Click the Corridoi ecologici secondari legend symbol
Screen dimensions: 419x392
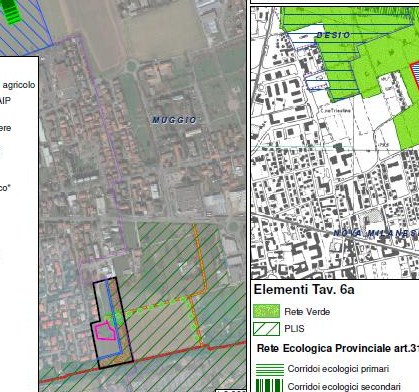[269, 386]
